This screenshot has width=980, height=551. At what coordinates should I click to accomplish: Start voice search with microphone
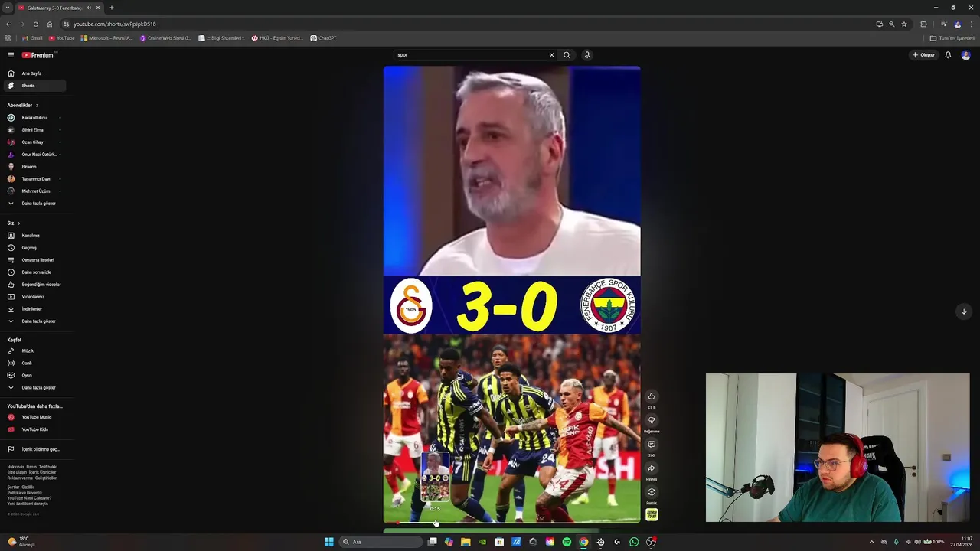pyautogui.click(x=587, y=55)
